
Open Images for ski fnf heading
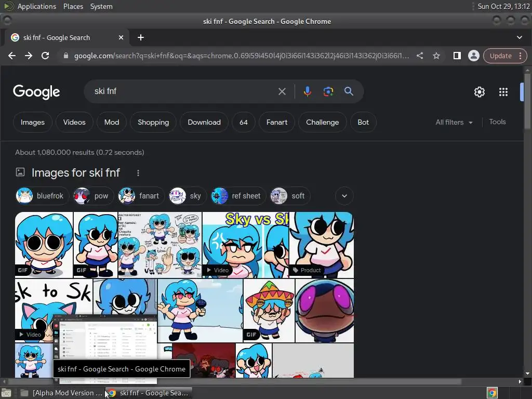coord(76,172)
